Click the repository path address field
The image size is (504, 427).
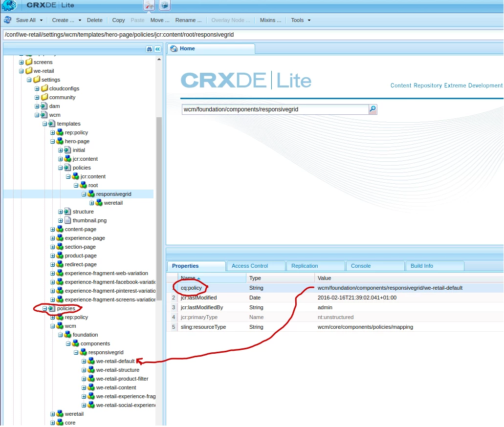253,35
